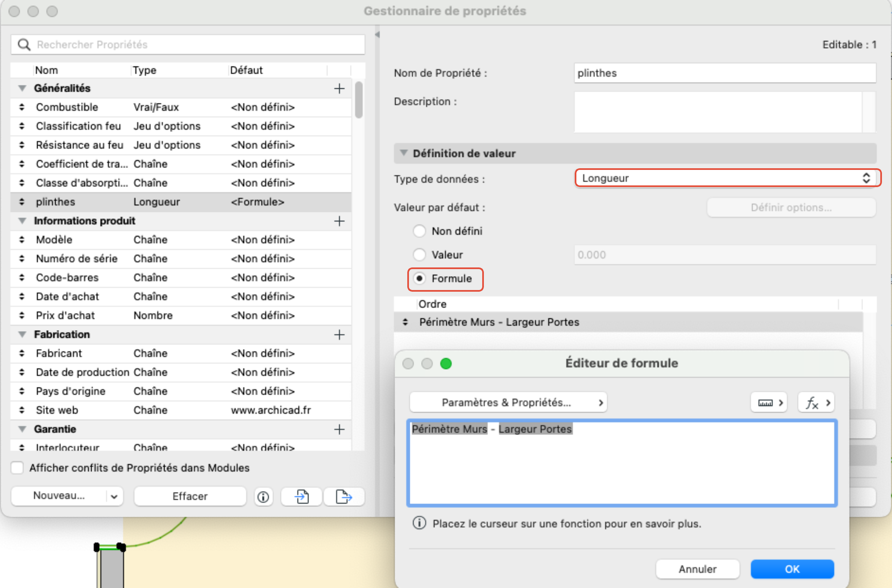
Task: Select the Formule radio button
Action: 419,278
